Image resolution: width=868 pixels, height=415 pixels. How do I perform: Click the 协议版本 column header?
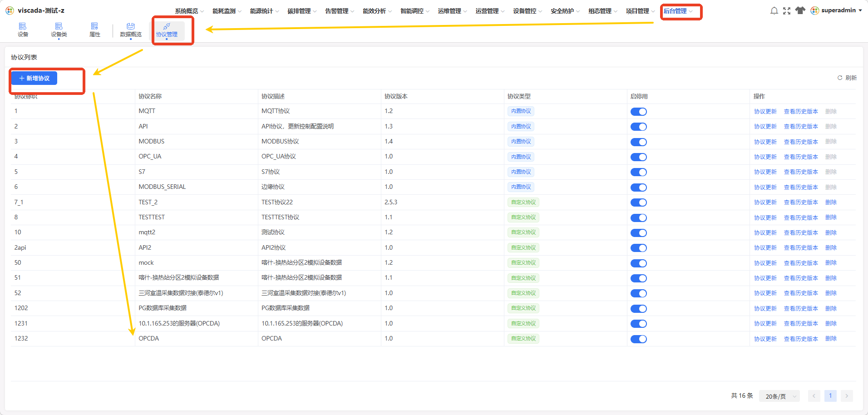pos(396,96)
